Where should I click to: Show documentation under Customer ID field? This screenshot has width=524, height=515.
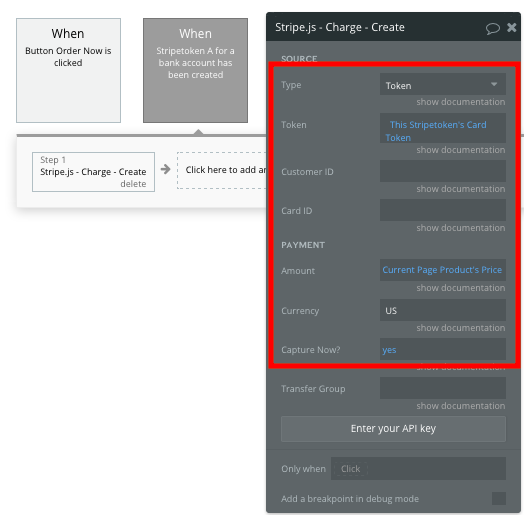pos(461,189)
